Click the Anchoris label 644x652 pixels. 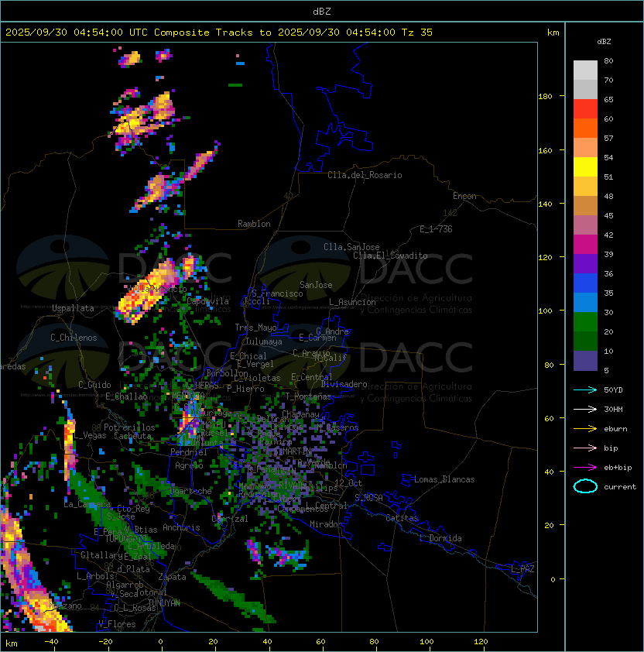(181, 527)
